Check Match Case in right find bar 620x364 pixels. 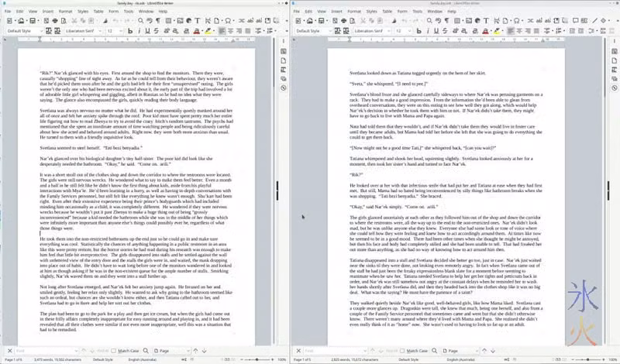(x=414, y=351)
